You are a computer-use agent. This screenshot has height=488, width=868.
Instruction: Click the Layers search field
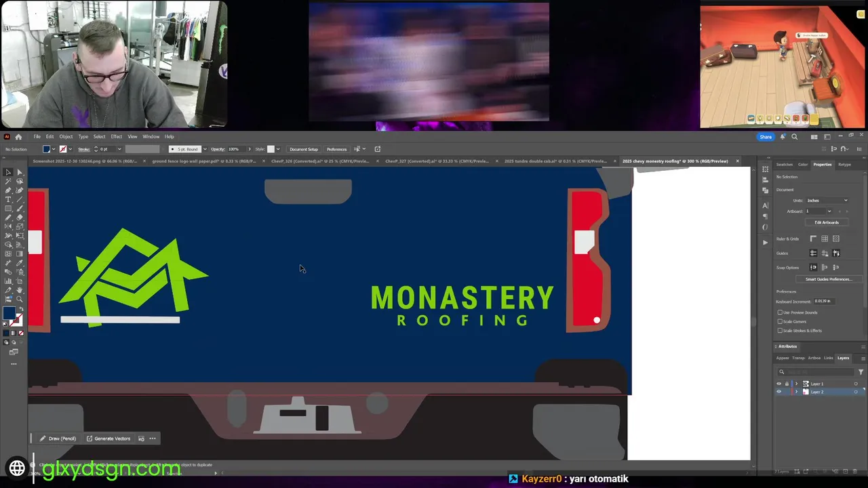click(816, 371)
